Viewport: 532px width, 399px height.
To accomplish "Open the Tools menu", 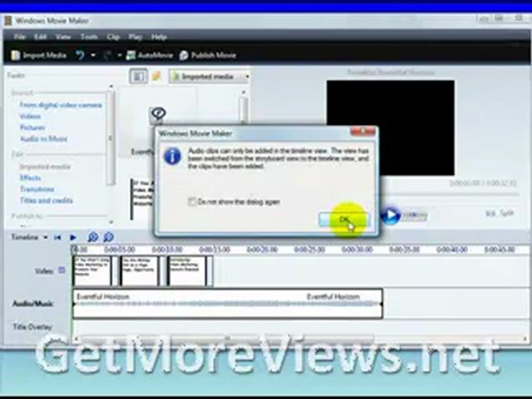I will point(89,37).
